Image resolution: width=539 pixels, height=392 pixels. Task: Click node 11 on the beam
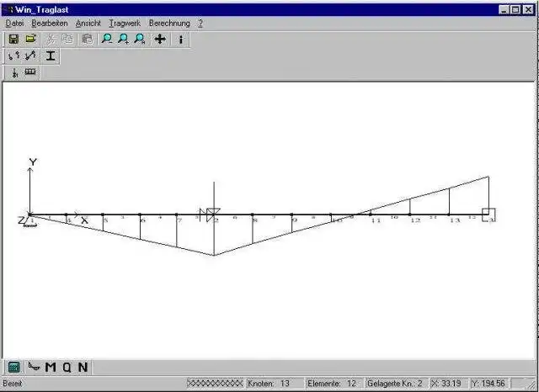point(371,215)
